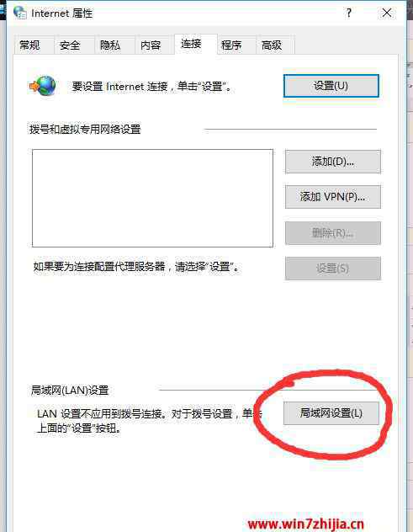Open the 安全 tab
The width and height of the screenshot is (413, 532).
pos(70,45)
